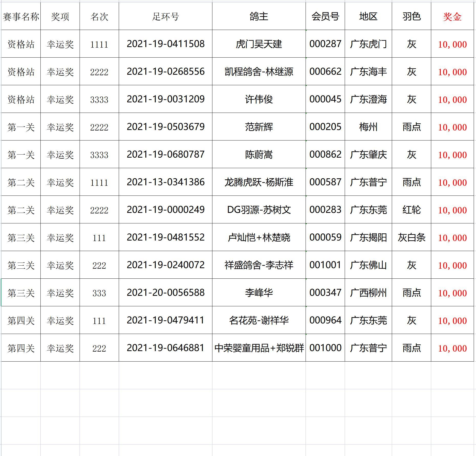476x456 pixels.
Task: Select owner 龙腾虎跃-杨斯淮
Action: (x=259, y=182)
